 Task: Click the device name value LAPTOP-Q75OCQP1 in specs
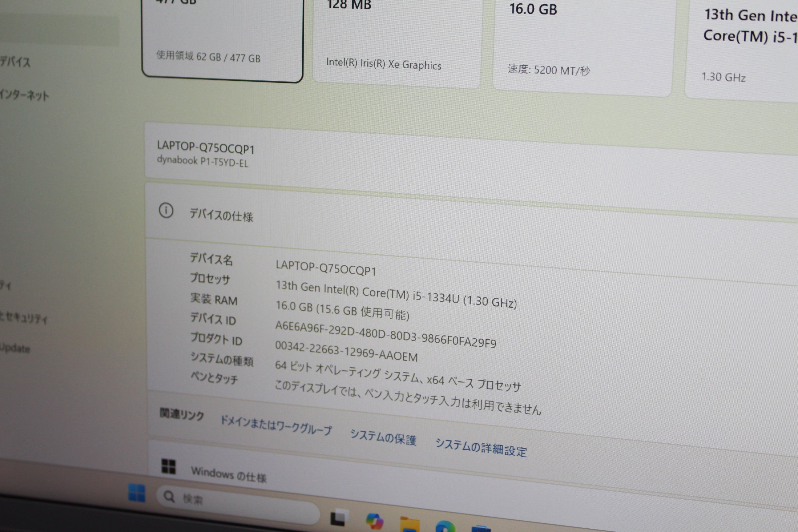(x=326, y=268)
